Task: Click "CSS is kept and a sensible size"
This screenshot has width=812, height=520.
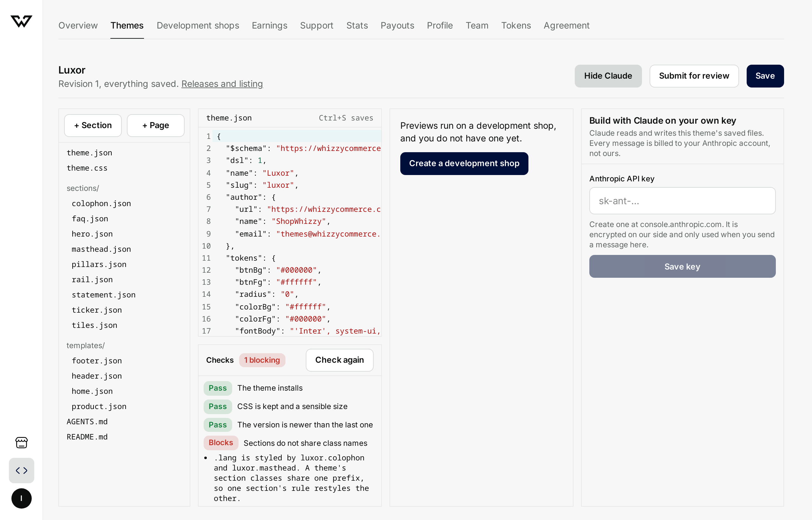Action: tap(292, 406)
